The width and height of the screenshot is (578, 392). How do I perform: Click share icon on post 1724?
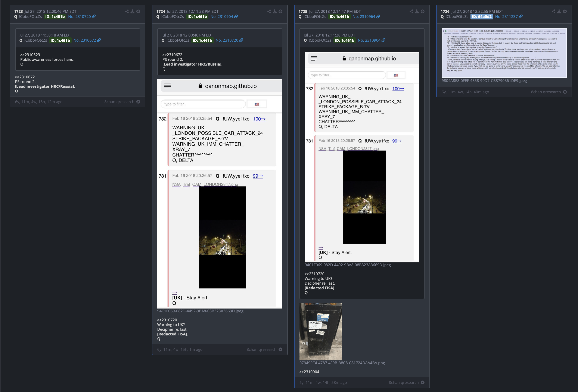269,12
